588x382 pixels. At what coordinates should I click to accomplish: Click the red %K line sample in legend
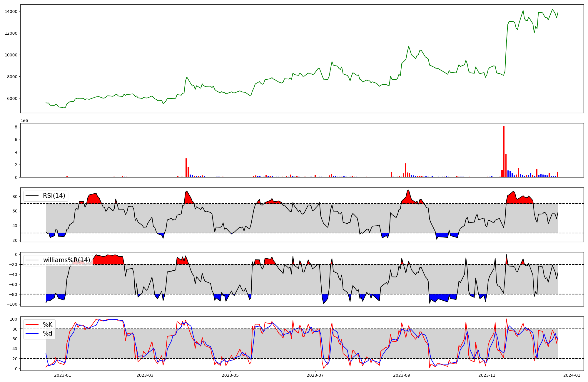coord(32,325)
